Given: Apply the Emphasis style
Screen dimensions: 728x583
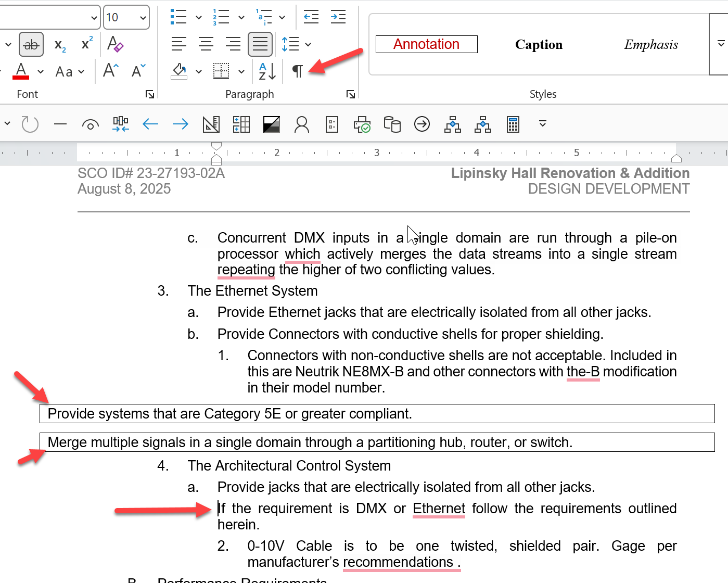Looking at the screenshot, I should [651, 45].
